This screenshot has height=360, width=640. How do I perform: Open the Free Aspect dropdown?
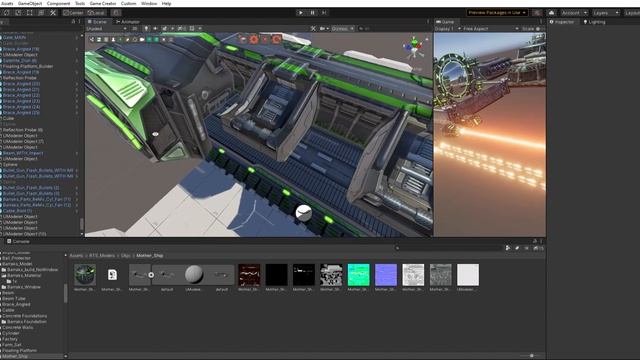tap(491, 29)
